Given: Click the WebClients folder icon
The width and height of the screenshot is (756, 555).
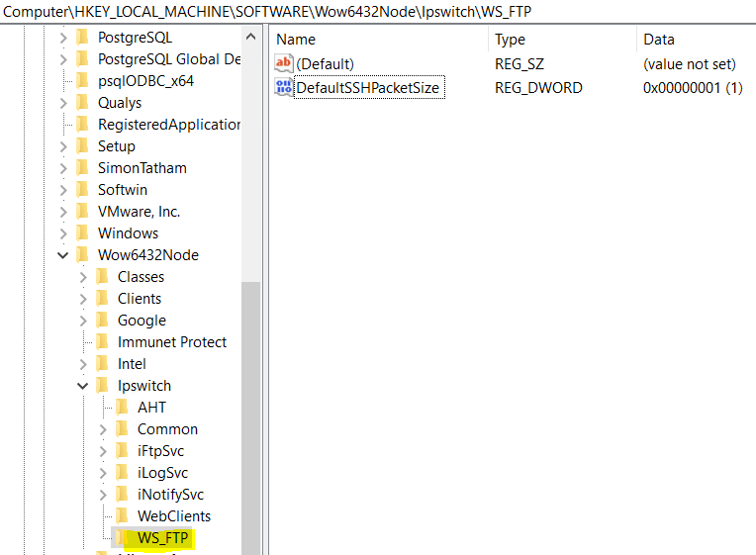Looking at the screenshot, I should click(121, 516).
